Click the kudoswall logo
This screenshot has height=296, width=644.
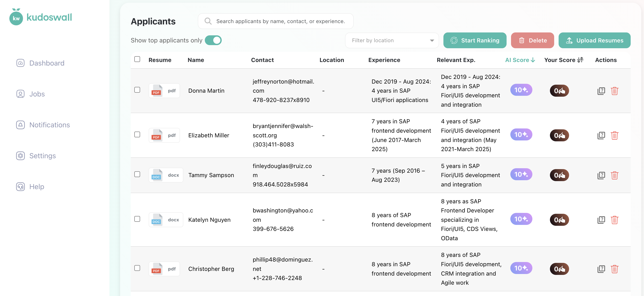click(40, 17)
